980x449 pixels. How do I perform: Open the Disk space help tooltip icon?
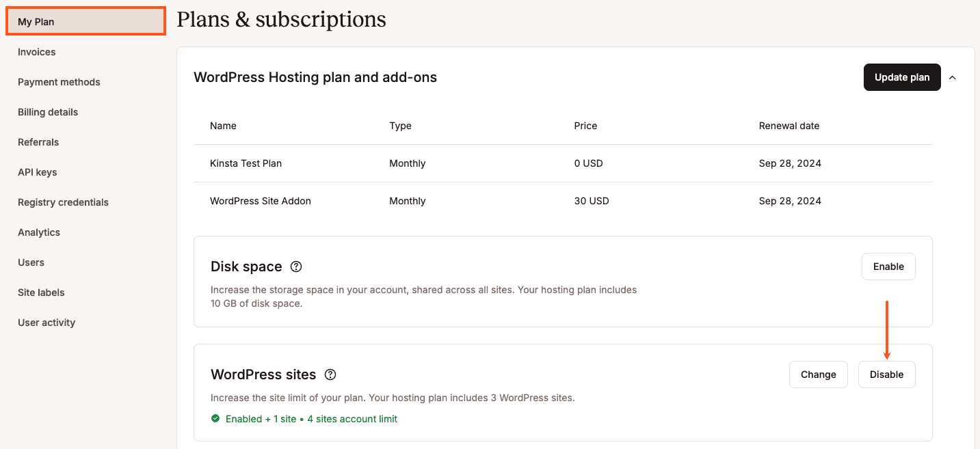click(295, 267)
